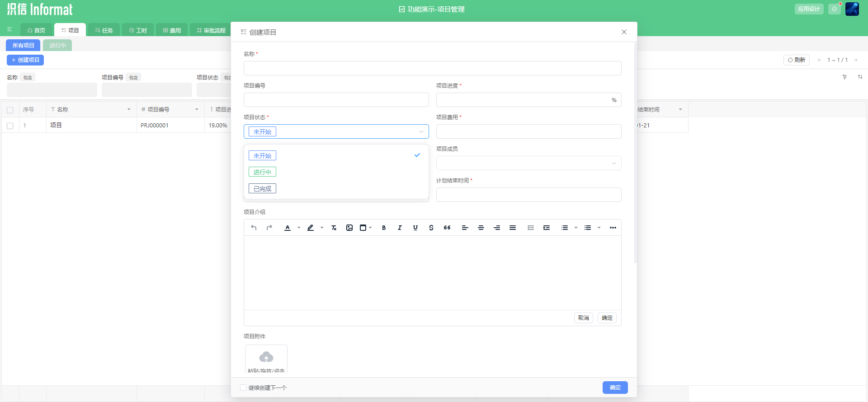The image size is (868, 402).
Task: Center align the description text
Action: tap(481, 228)
